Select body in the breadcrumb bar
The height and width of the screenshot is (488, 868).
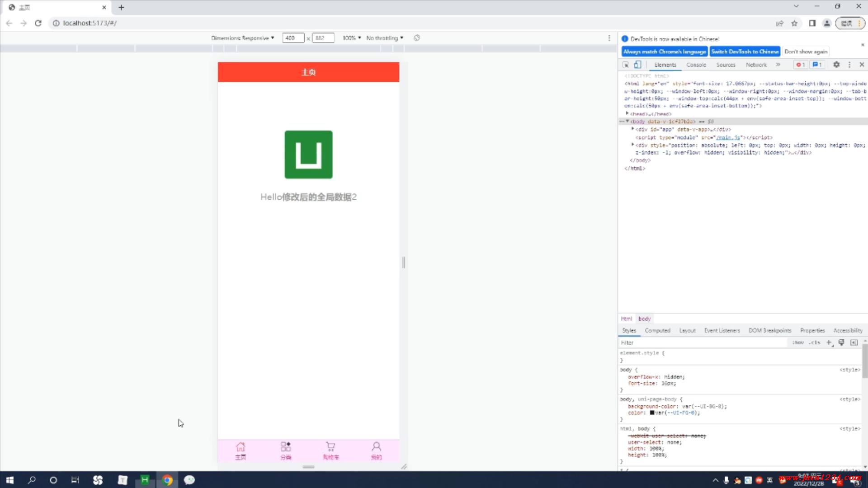tap(644, 319)
